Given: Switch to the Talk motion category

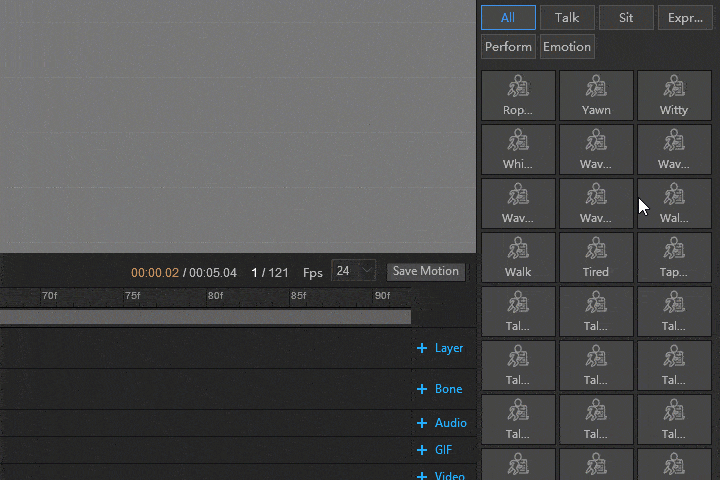Looking at the screenshot, I should click(x=567, y=18).
